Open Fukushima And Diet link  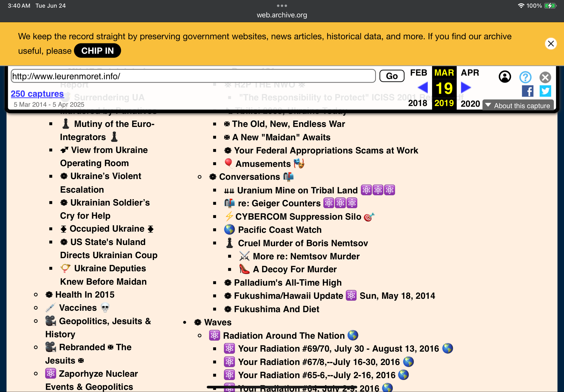271,309
